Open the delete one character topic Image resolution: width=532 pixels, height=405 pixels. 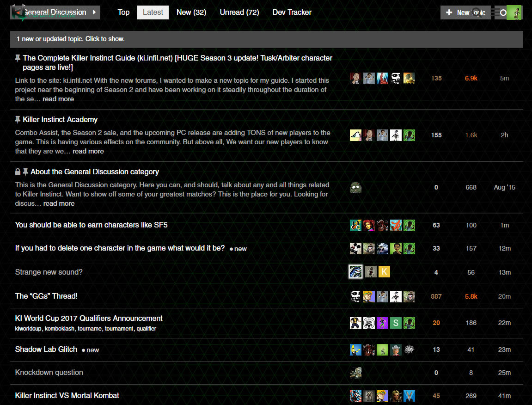[x=120, y=248]
